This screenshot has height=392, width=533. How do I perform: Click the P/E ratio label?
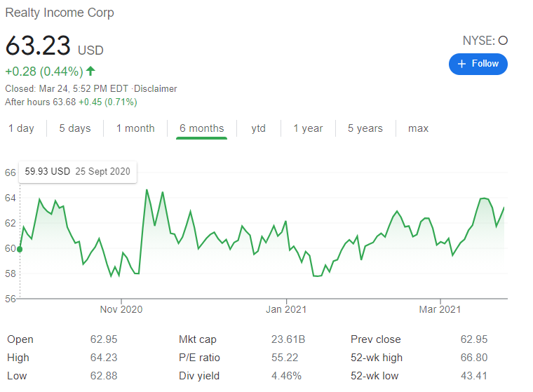[199, 358]
